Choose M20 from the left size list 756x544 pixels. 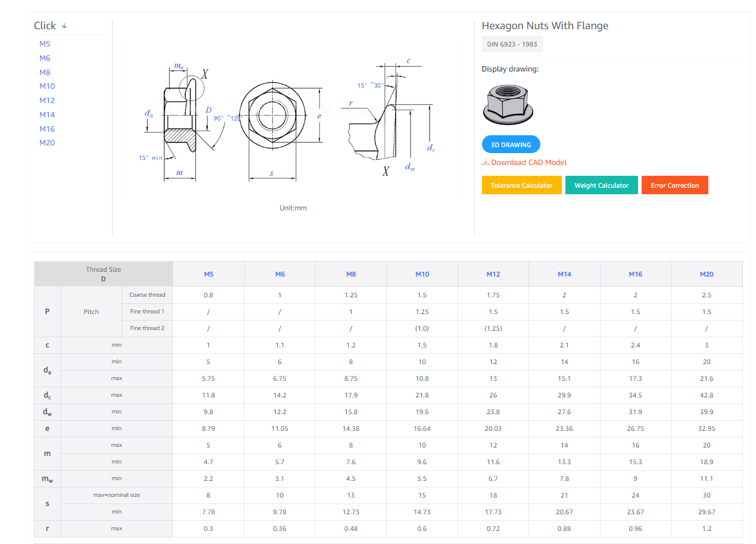coord(47,143)
